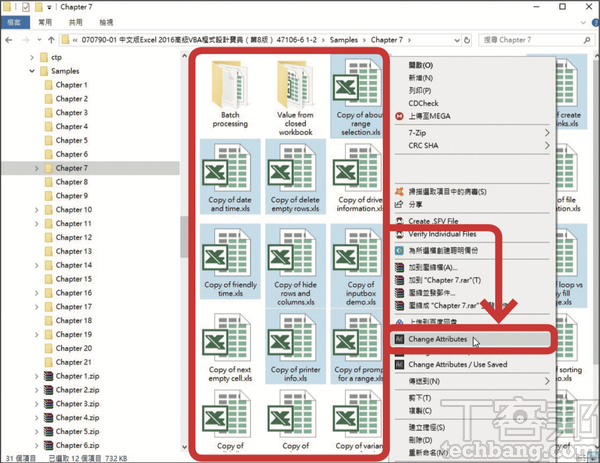Click the Change Attributes icon
This screenshot has height=463, width=600.
[399, 339]
